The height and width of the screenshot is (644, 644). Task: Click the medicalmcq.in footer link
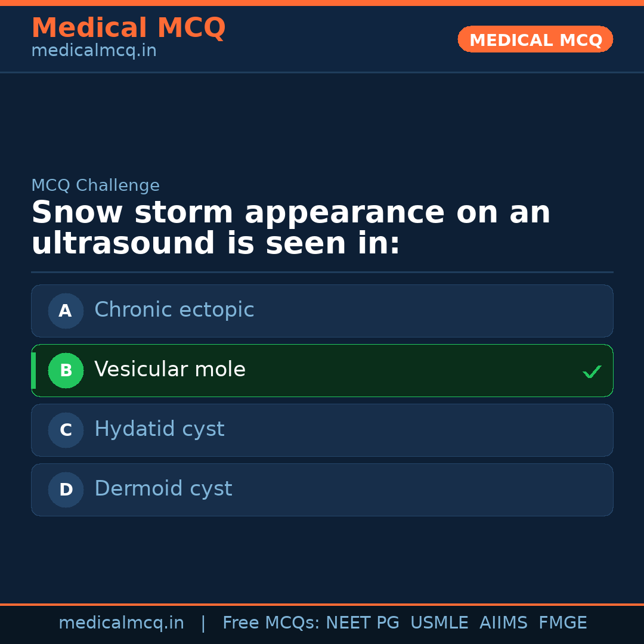click(x=122, y=623)
